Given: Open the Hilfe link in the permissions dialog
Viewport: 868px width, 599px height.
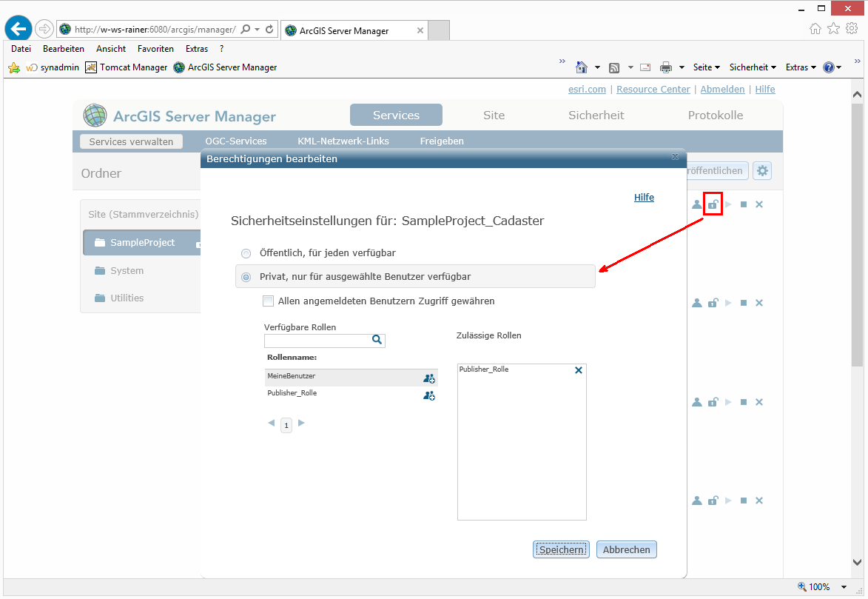Looking at the screenshot, I should click(643, 197).
